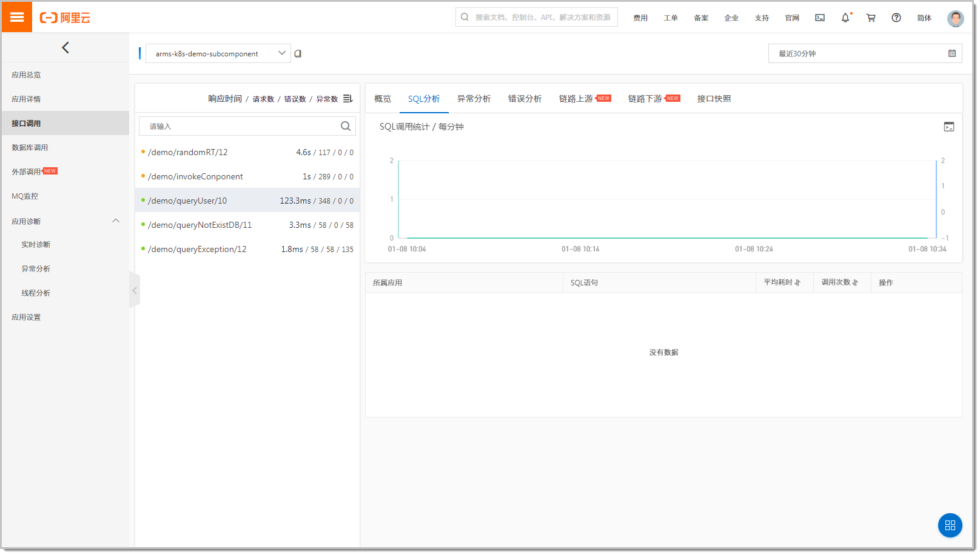Switch language via 简体
The image size is (980, 555).
pyautogui.click(x=924, y=18)
